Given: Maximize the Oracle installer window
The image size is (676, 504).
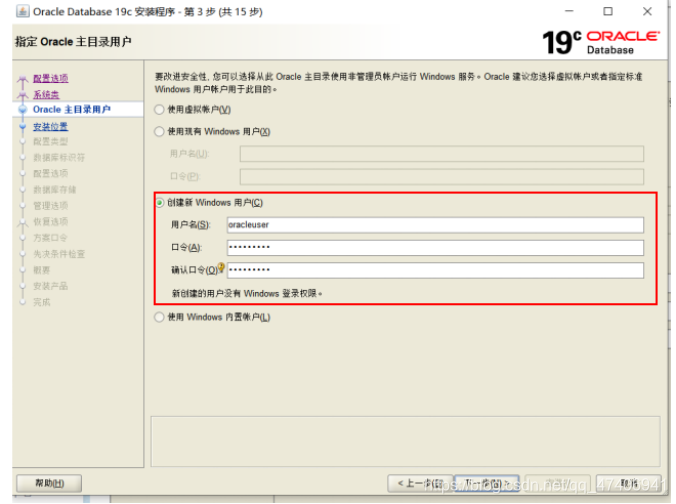Looking at the screenshot, I should pyautogui.click(x=608, y=11).
